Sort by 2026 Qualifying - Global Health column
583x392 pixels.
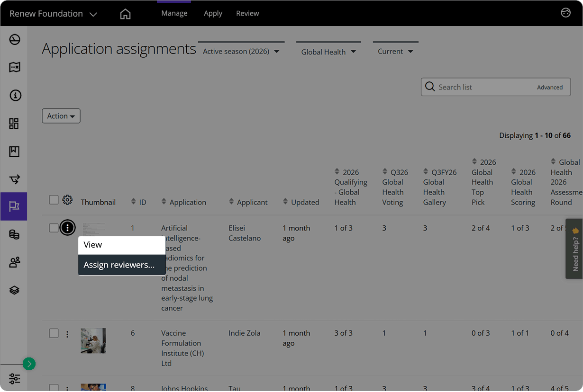point(337,171)
